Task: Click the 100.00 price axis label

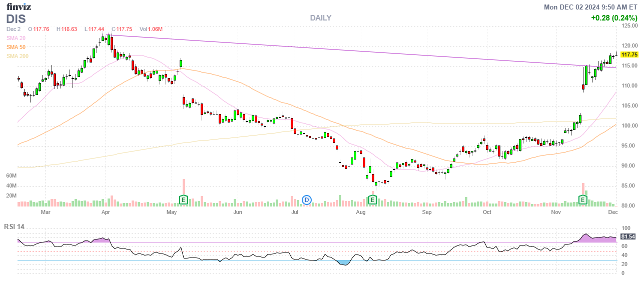Action: pyautogui.click(x=629, y=126)
